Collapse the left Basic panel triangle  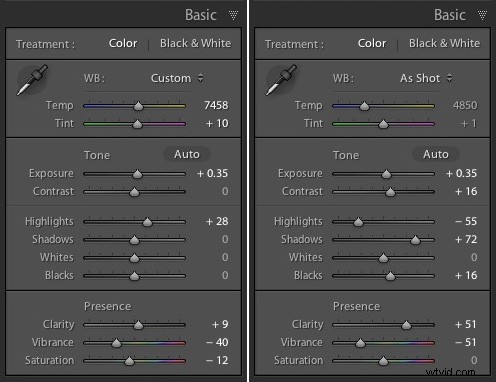pos(233,15)
